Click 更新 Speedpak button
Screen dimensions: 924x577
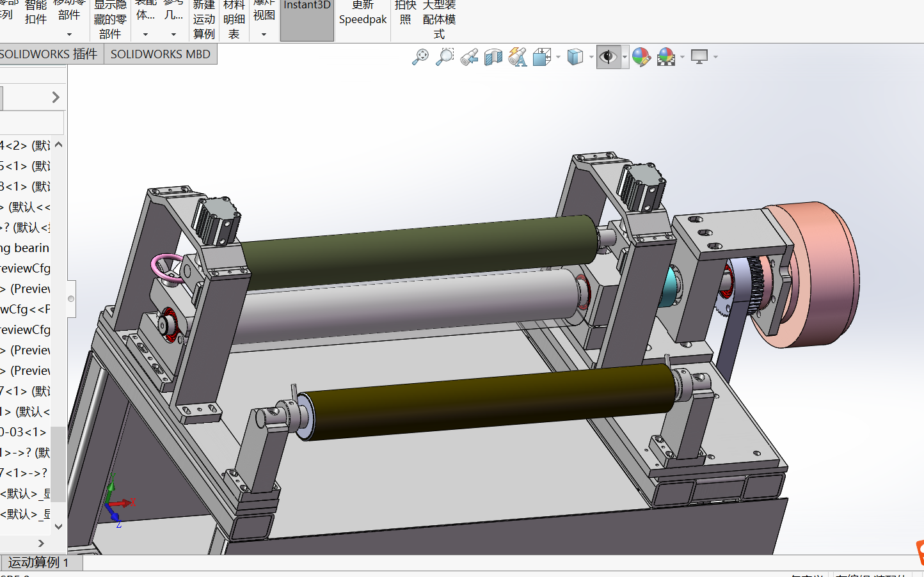pyautogui.click(x=363, y=13)
